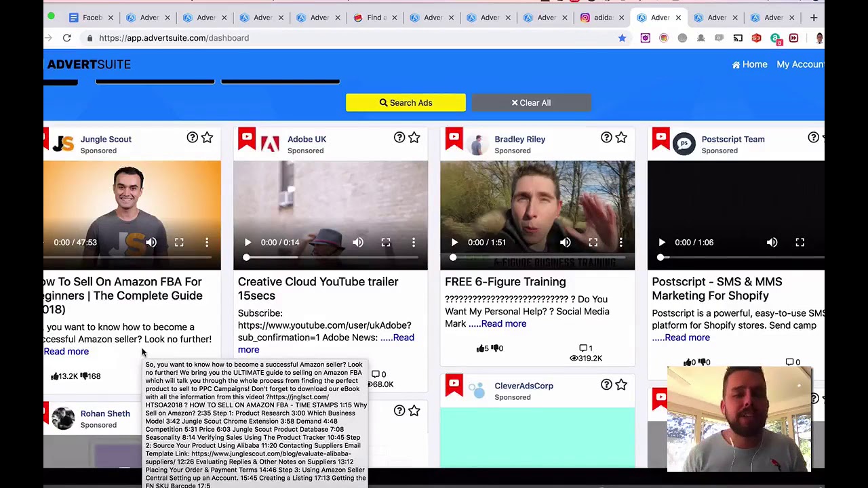Favorite the Jungle Scout ad with star

(x=207, y=138)
